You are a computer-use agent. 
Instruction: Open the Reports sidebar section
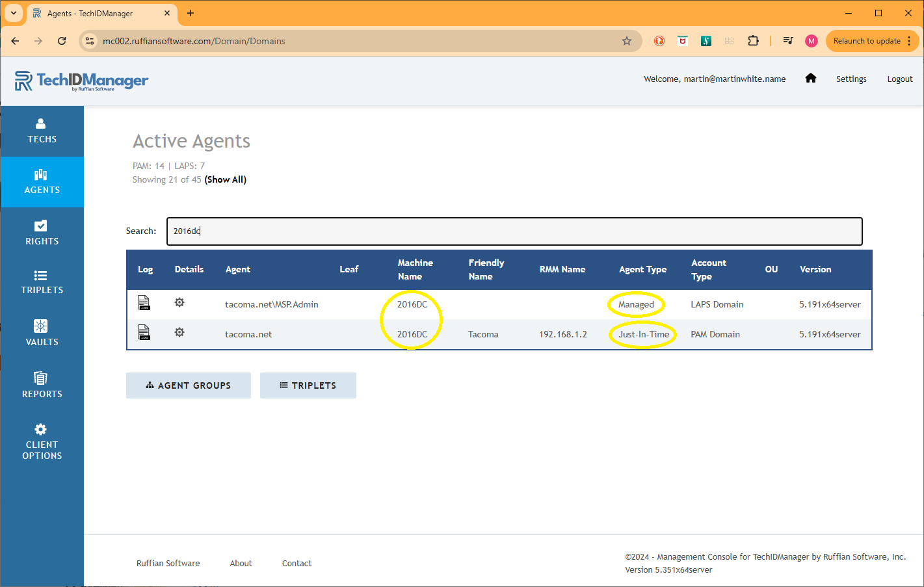coord(42,385)
